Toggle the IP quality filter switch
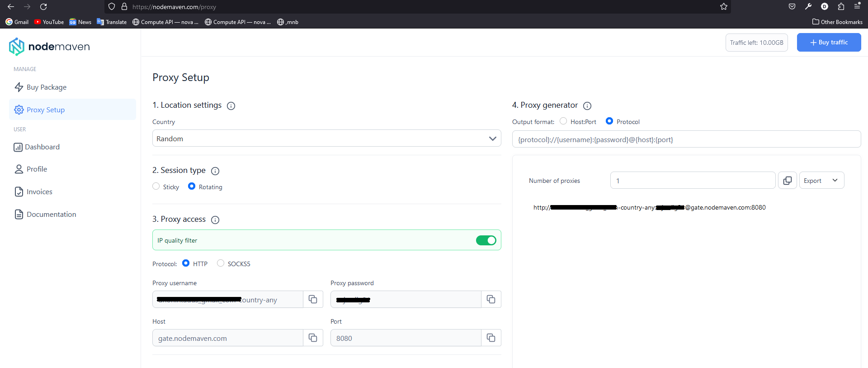Screen dimensions: 868x368 pyautogui.click(x=486, y=240)
